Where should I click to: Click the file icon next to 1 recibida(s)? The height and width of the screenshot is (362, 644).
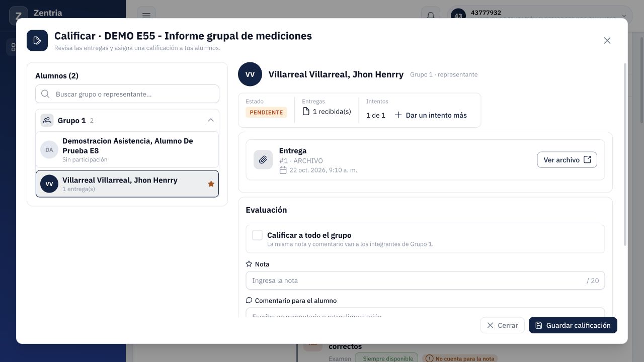pyautogui.click(x=306, y=112)
